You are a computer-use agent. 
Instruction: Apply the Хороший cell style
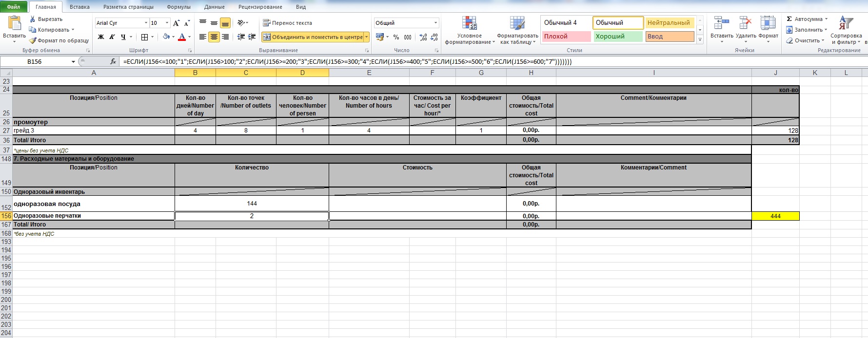click(618, 37)
